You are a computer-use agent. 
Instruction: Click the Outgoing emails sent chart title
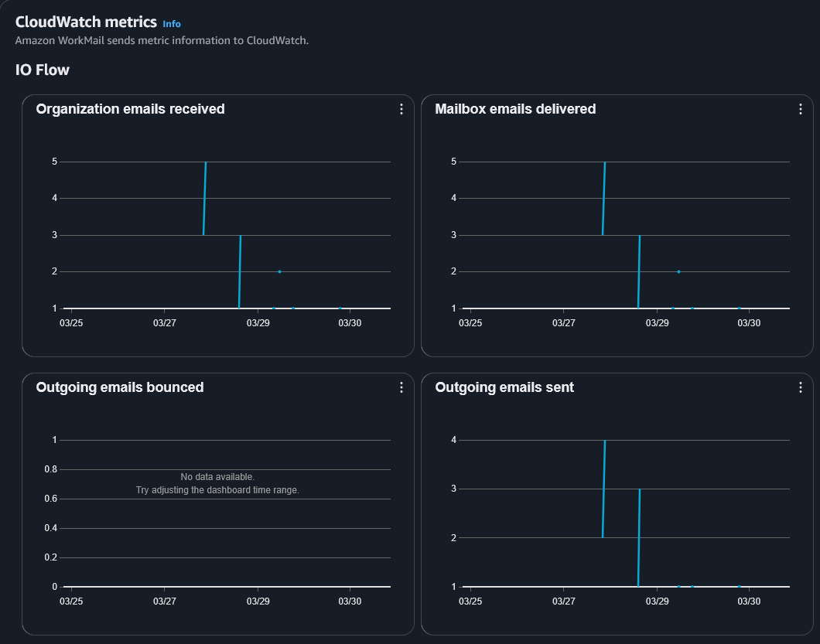click(x=504, y=387)
